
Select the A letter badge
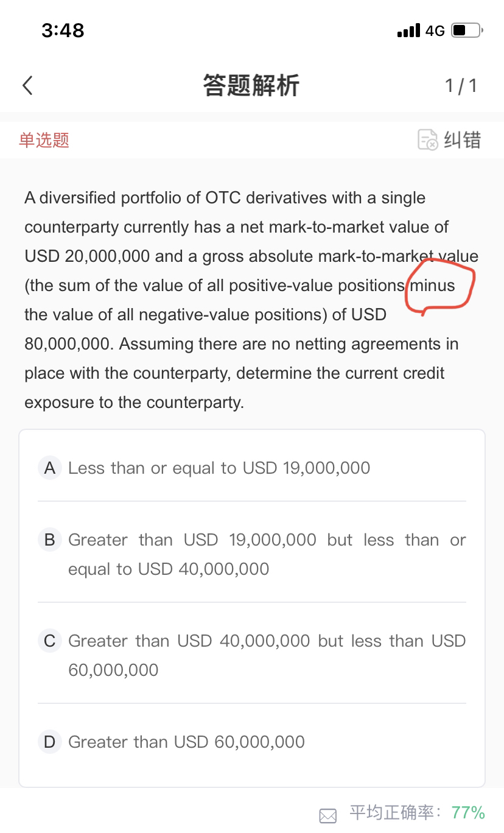click(x=50, y=468)
